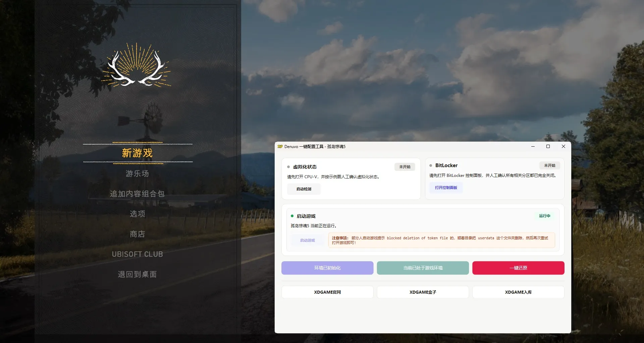Image resolution: width=644 pixels, height=343 pixels.
Task: Click 打开控制面板 for BitLocker
Action: (x=446, y=188)
